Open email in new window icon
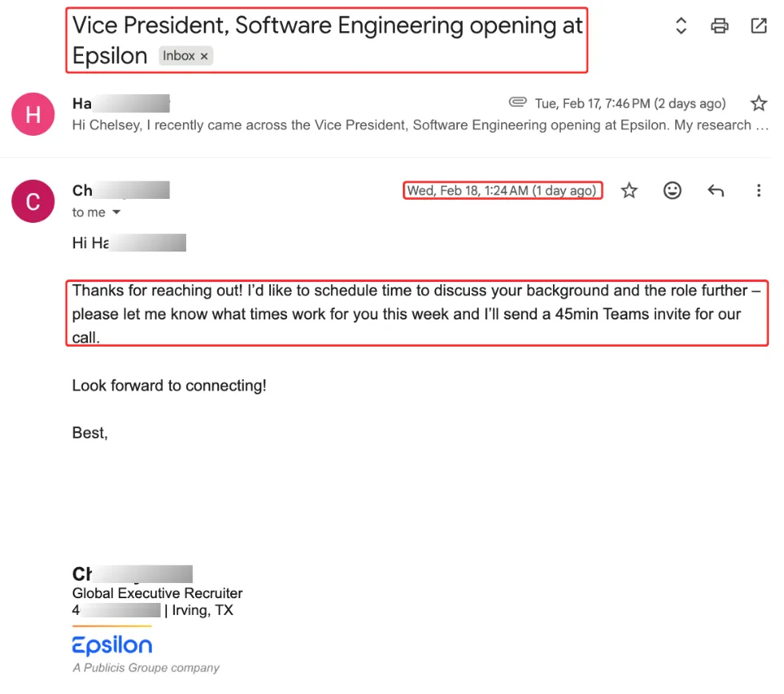 (758, 26)
